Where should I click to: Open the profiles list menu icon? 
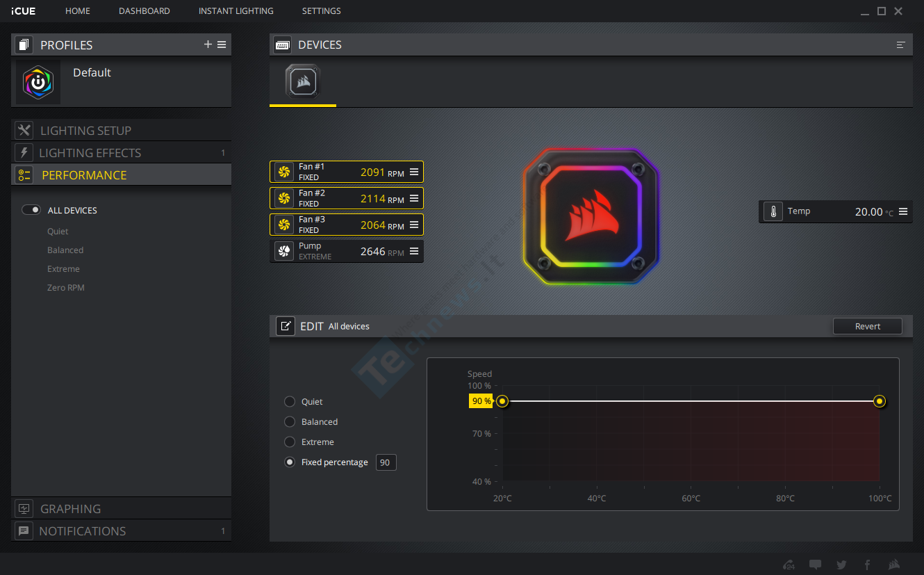[222, 44]
